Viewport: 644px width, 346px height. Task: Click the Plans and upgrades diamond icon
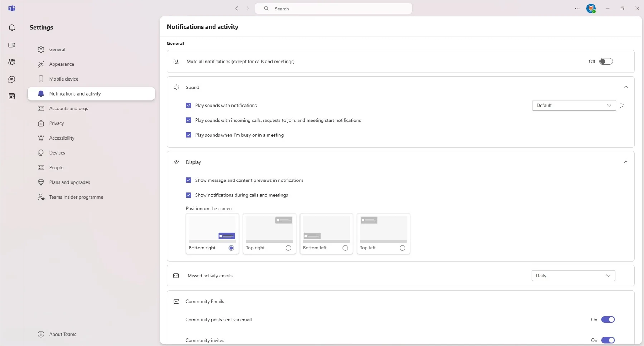tap(41, 182)
